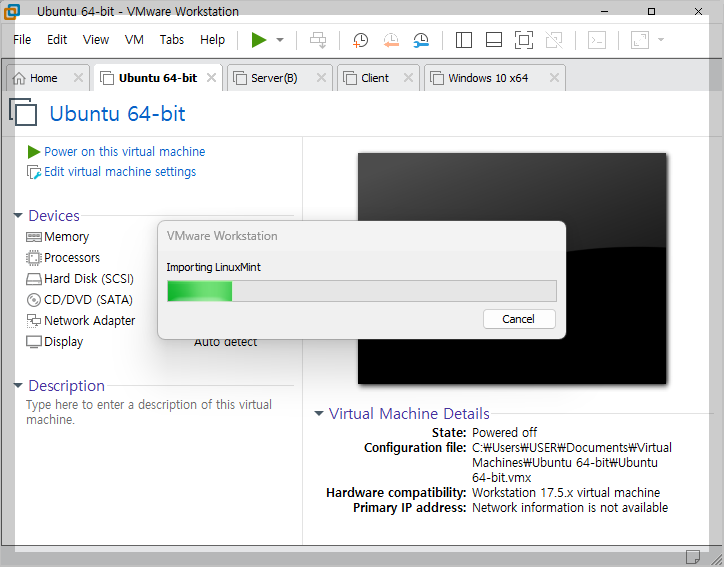Screen dimensions: 724x567
Task: Collapse the Virtual Machine Details section
Action: click(x=319, y=413)
